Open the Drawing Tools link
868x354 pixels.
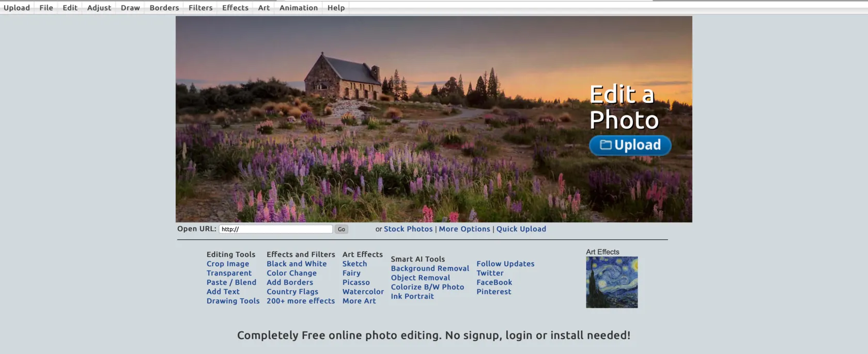[x=233, y=301]
